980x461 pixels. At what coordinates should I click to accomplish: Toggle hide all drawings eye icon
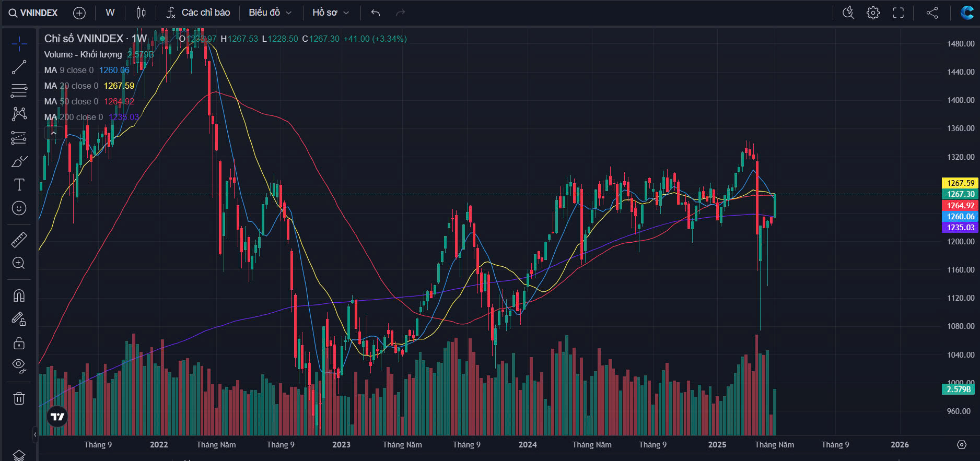coord(19,366)
